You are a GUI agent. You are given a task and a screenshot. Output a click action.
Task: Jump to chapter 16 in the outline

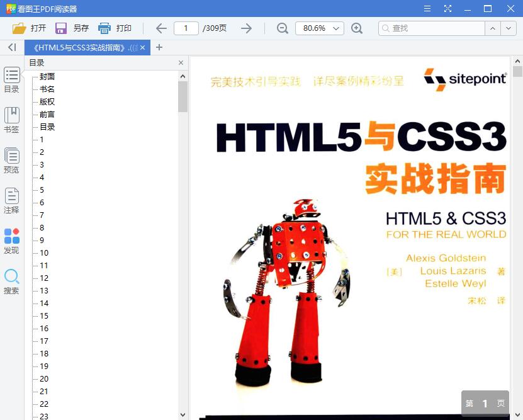click(44, 329)
